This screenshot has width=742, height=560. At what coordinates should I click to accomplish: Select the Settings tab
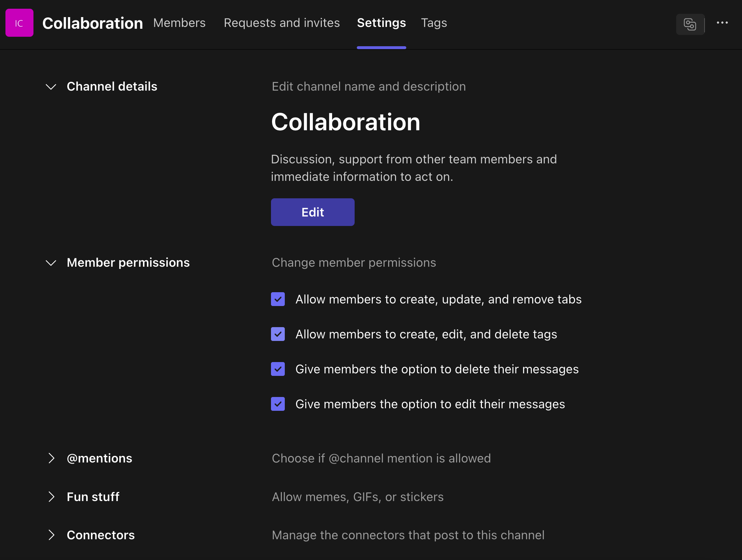(381, 23)
